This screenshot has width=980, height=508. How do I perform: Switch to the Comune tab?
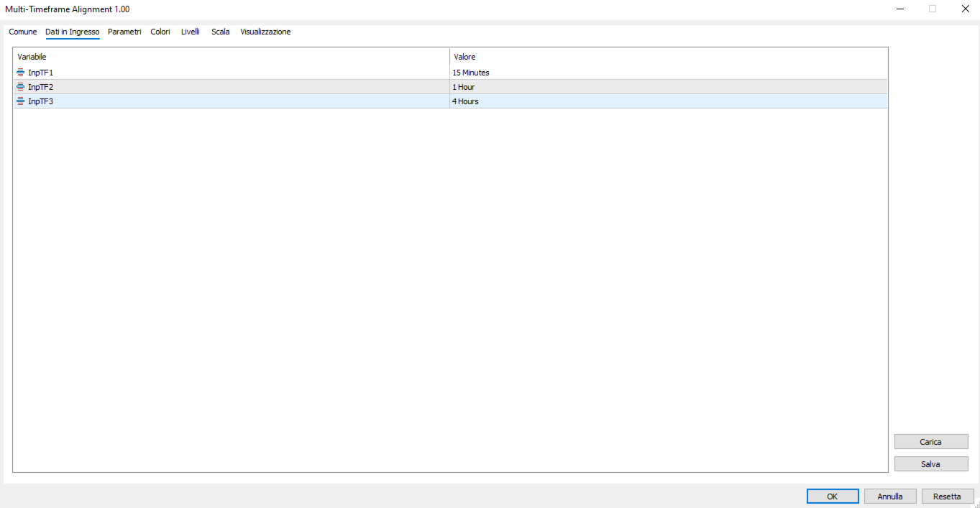click(23, 32)
